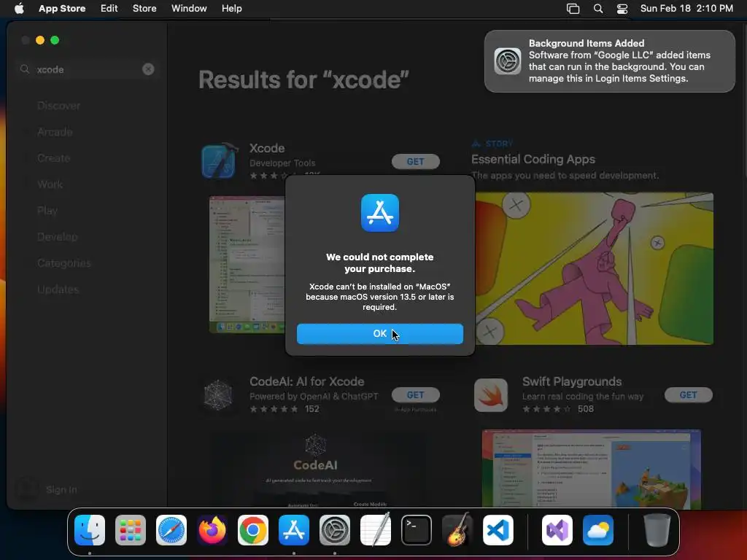Open Visual Studio from the Dock
The height and width of the screenshot is (560, 747).
coord(557,530)
